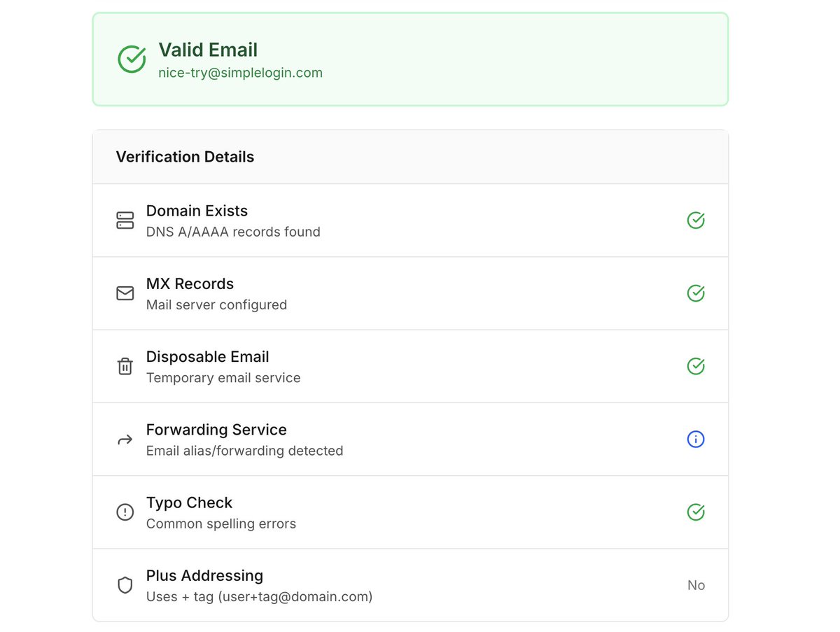
Task: Click the "Domain Exists" title
Action: (x=197, y=211)
